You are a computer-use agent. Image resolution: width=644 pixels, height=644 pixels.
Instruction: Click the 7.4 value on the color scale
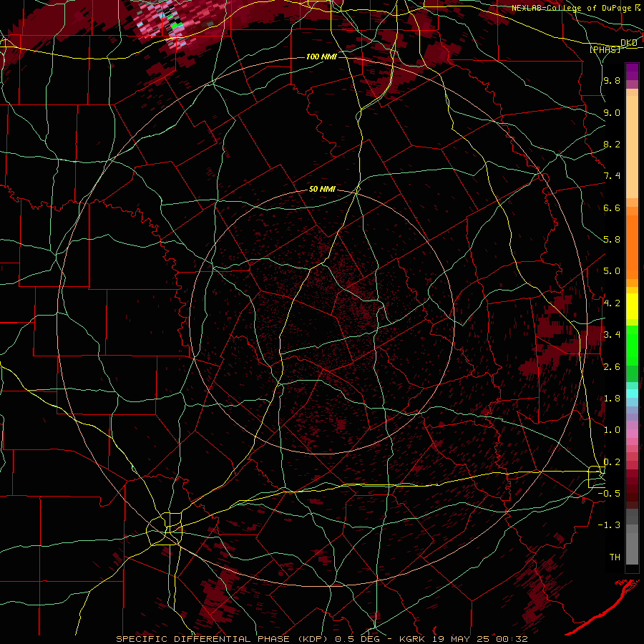pyautogui.click(x=612, y=176)
